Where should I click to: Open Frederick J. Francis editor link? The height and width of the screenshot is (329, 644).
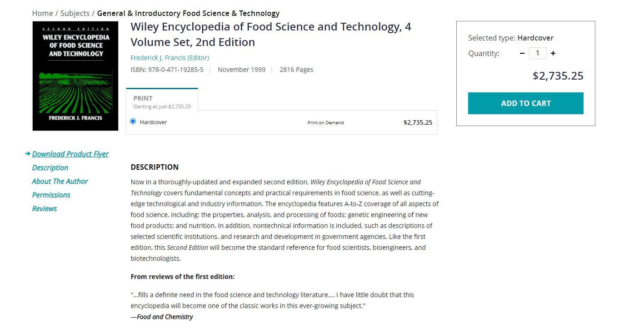[170, 58]
